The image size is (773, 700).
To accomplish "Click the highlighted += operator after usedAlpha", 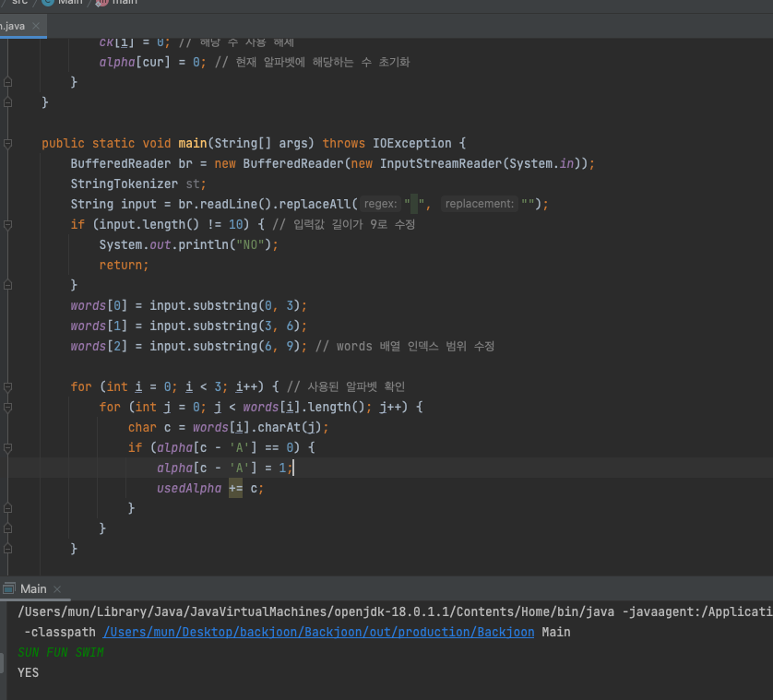I will pos(235,489).
